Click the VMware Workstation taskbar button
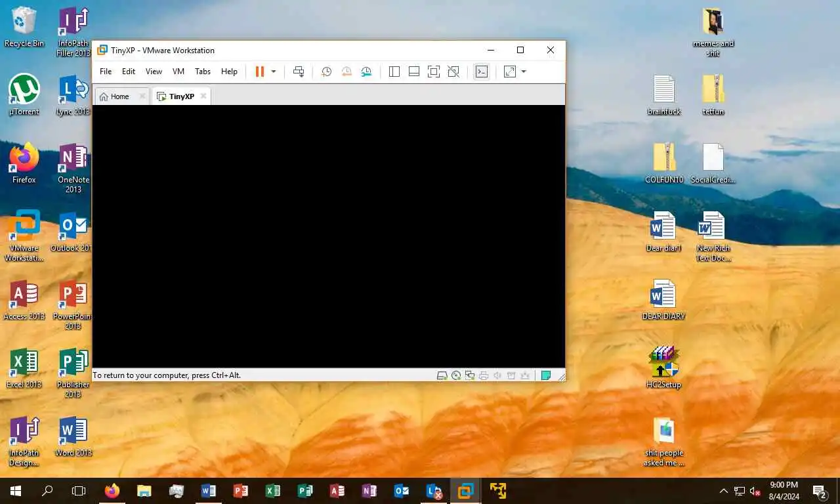The width and height of the screenshot is (840, 504). pyautogui.click(x=466, y=491)
